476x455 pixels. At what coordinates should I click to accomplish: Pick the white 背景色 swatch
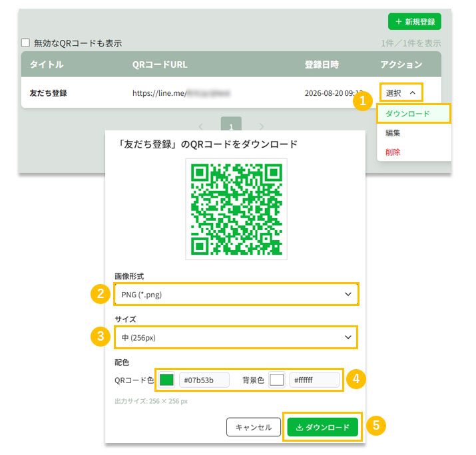[x=276, y=380]
